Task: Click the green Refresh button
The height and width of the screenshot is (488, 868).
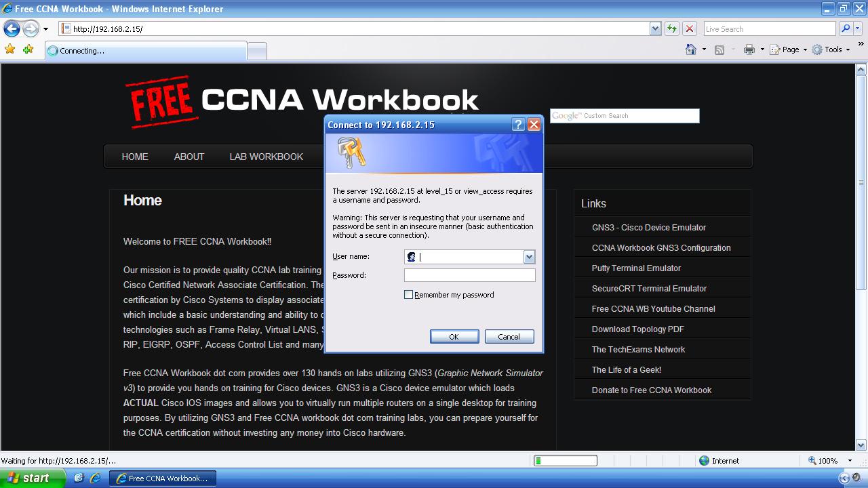Action: [672, 28]
